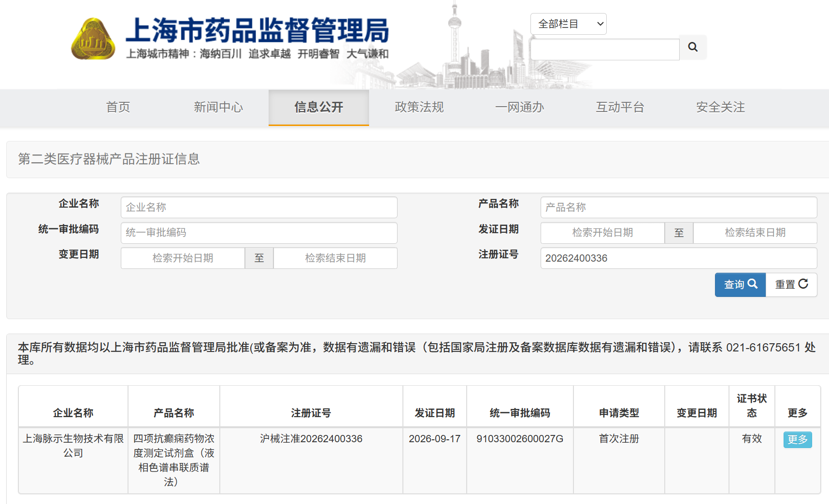The width and height of the screenshot is (829, 504).
Task: Go to the 首页 menu item
Action: coord(118,107)
